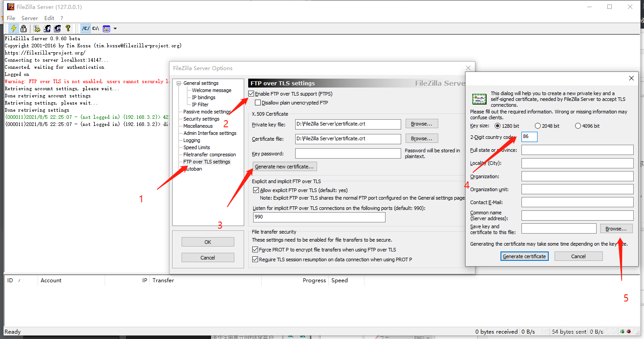This screenshot has width=644, height=339.
Task: Cancel the certificate generation dialog
Action: point(578,256)
